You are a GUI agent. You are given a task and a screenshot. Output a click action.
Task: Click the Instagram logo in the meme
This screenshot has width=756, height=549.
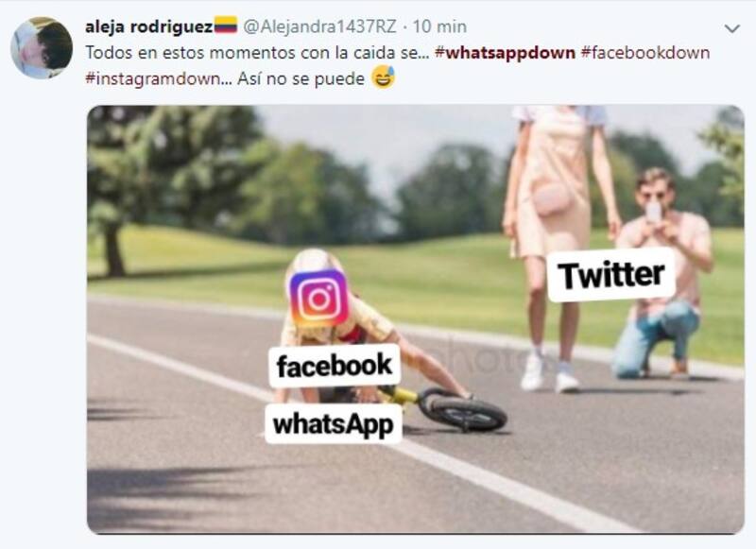pyautogui.click(x=318, y=299)
